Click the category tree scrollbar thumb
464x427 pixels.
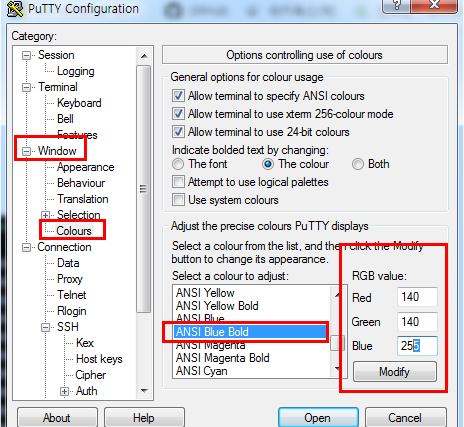(x=144, y=189)
